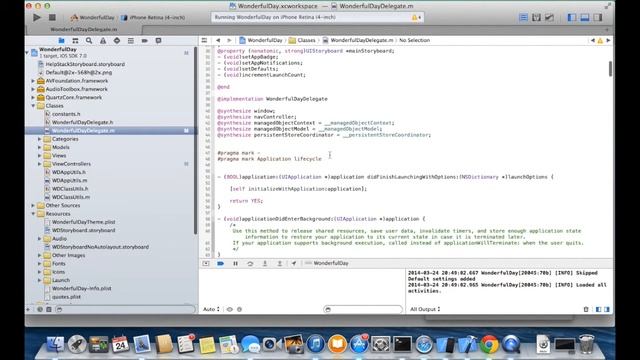The width and height of the screenshot is (640, 360).
Task: Collapse the Resources group
Action: (x=33, y=214)
